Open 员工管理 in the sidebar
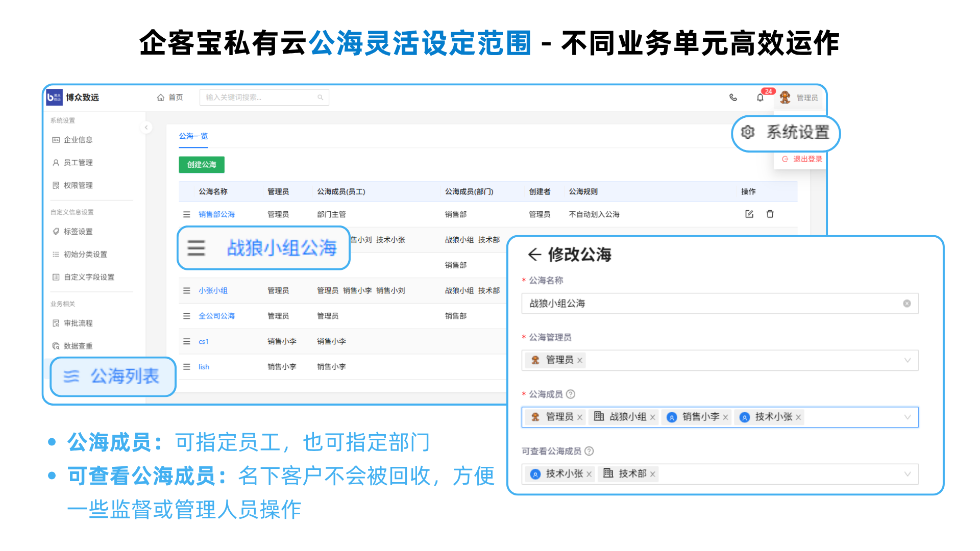 (x=78, y=163)
